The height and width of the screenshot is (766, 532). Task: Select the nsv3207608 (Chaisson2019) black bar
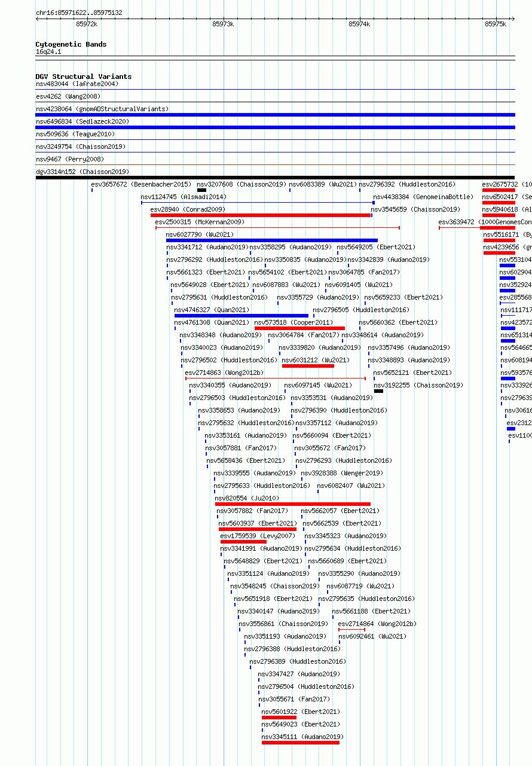tap(202, 190)
